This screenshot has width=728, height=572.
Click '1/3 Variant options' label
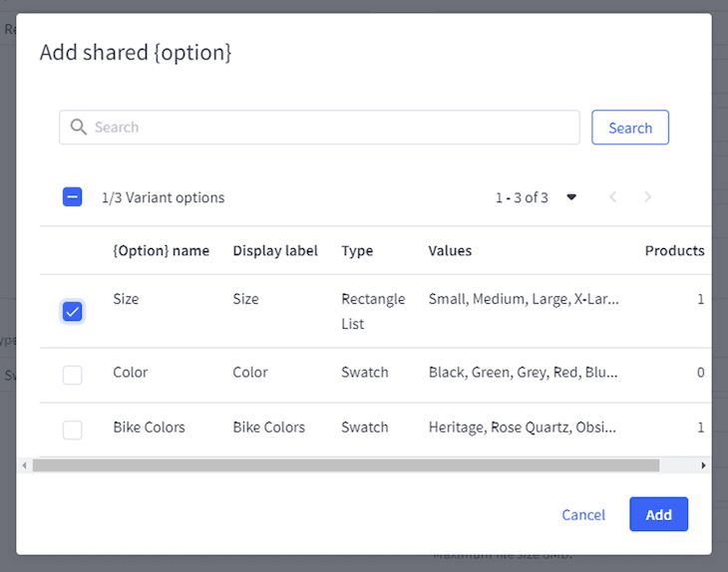(163, 197)
